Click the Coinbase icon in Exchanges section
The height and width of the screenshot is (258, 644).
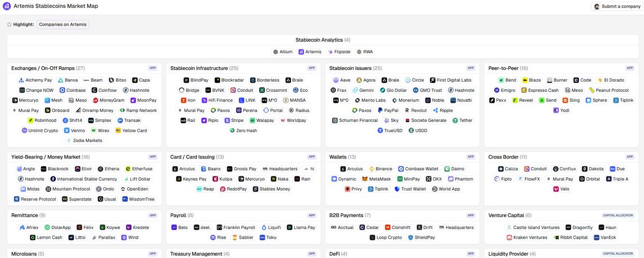[62, 90]
